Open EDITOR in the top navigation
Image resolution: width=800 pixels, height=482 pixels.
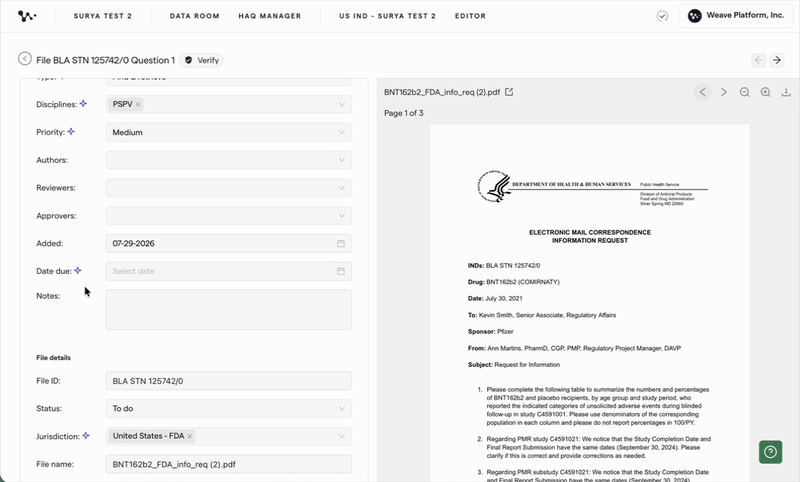(470, 16)
